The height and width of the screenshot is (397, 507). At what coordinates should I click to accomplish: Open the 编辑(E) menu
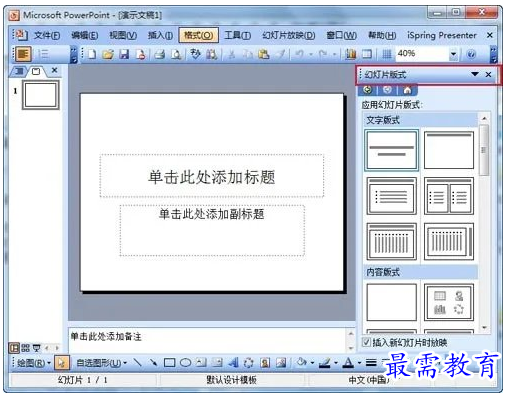[85, 35]
